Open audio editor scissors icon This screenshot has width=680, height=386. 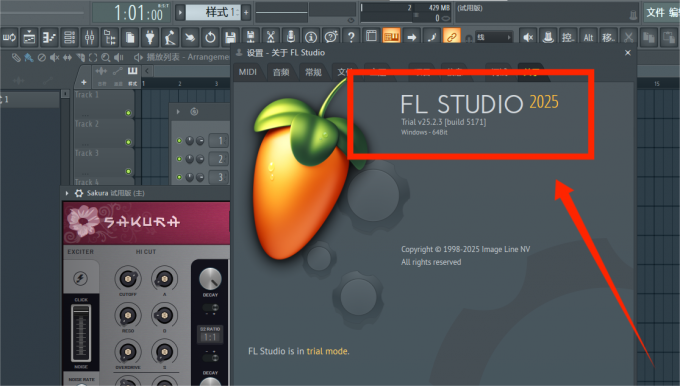click(271, 37)
